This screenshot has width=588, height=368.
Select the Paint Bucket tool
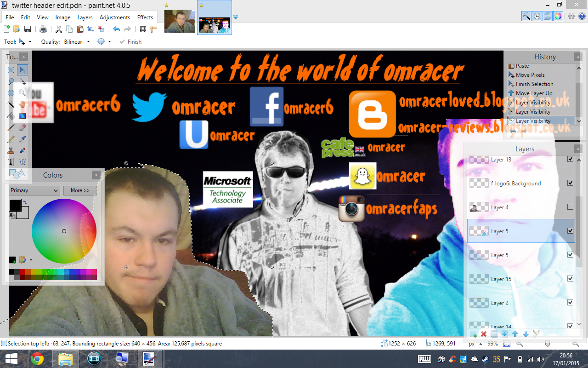11,116
